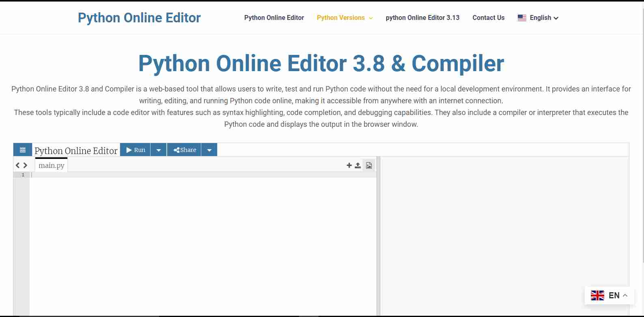Select the main.py file tab
644x317 pixels.
click(x=52, y=165)
